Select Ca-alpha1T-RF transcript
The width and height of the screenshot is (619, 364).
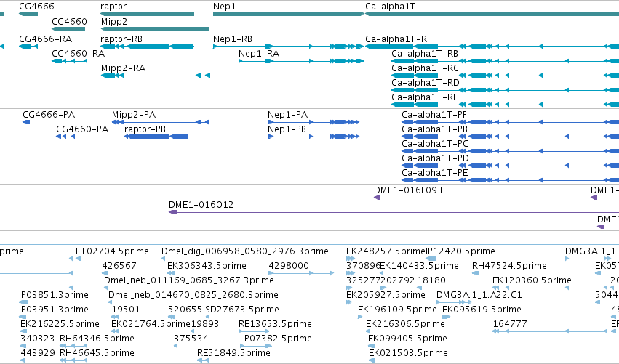tap(492, 46)
